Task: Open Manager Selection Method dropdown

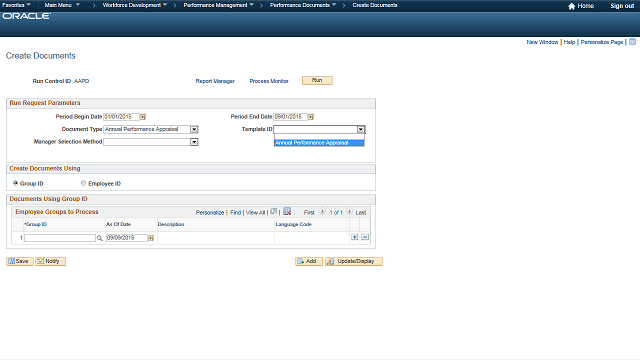Action: [194, 142]
